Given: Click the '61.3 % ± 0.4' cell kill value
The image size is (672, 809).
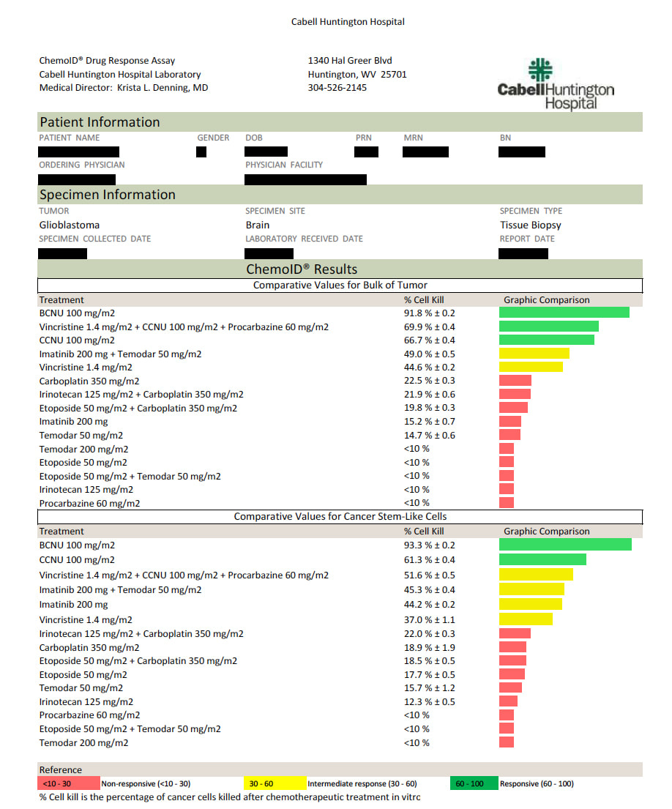Looking at the screenshot, I should tap(429, 560).
